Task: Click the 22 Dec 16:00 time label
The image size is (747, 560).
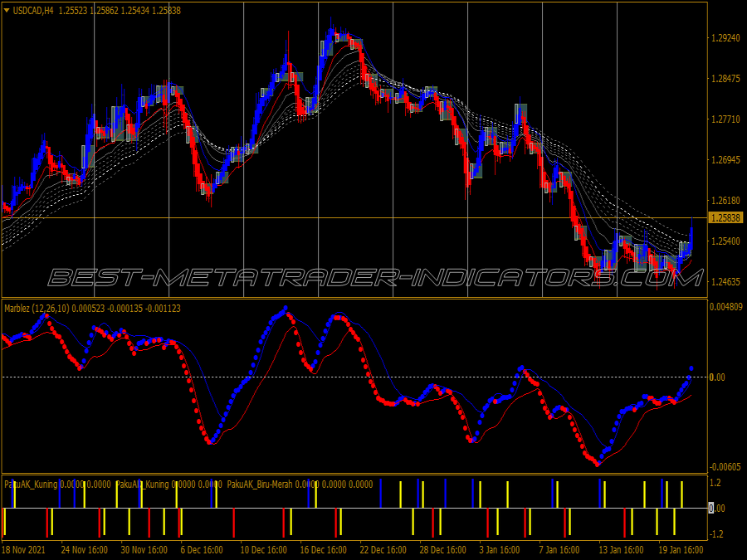Action: (383, 549)
